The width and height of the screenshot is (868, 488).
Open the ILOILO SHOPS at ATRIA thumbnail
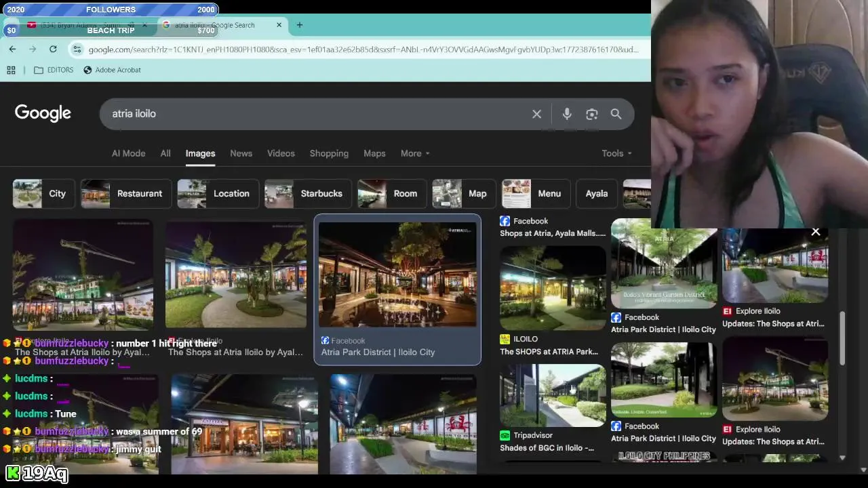tap(553, 288)
